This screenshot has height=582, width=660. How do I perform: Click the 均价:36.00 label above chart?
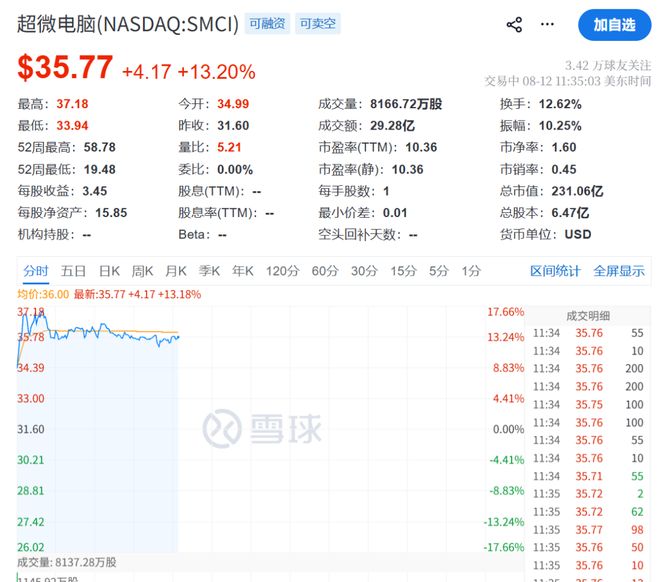[43, 294]
